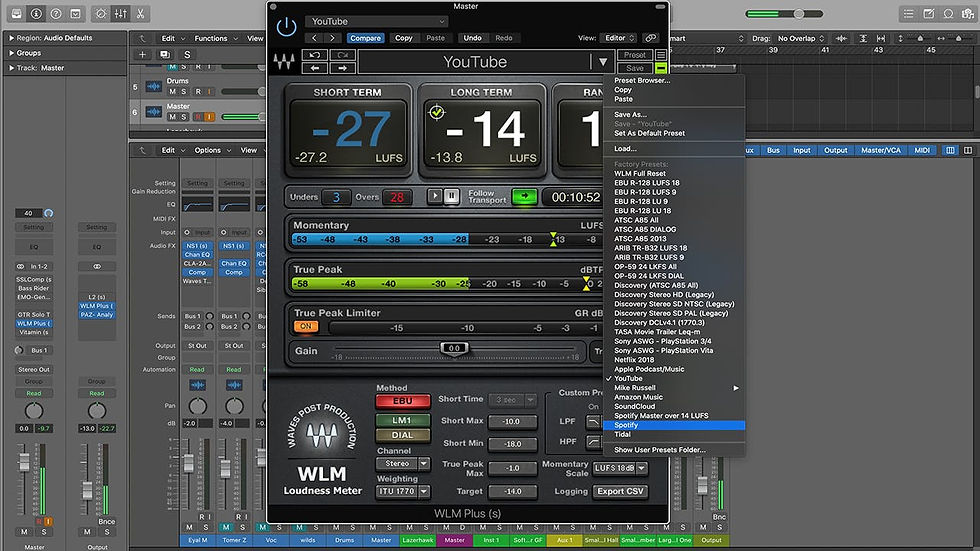The image size is (980, 551).
Task: Open the note pad icon top right
Action: tap(929, 13)
